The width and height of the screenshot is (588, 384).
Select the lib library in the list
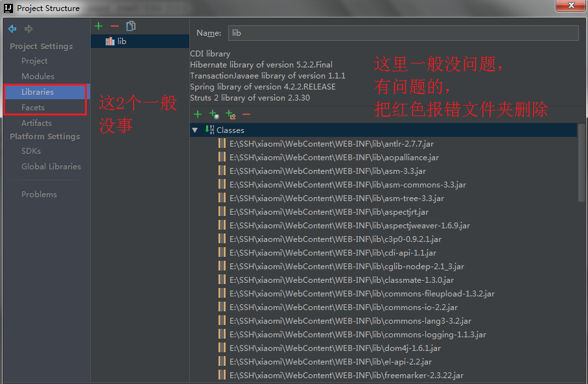click(140, 42)
